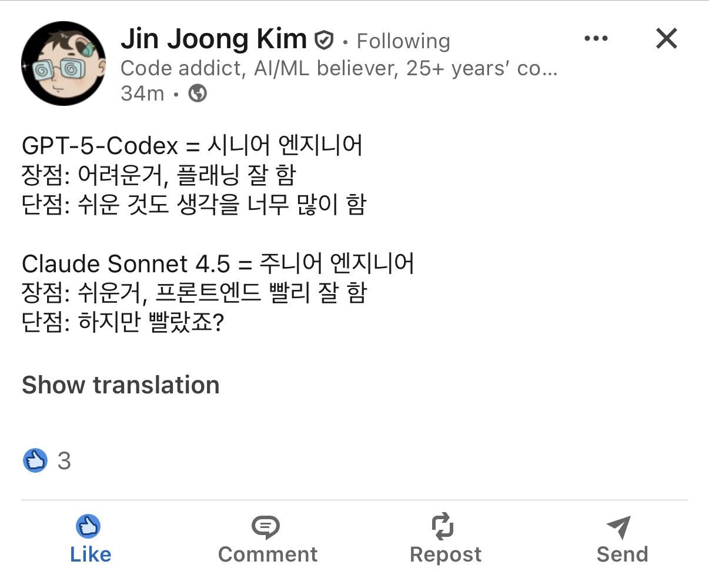The height and width of the screenshot is (588, 709).
Task: Click the Comment speech bubble icon
Action: 266,527
